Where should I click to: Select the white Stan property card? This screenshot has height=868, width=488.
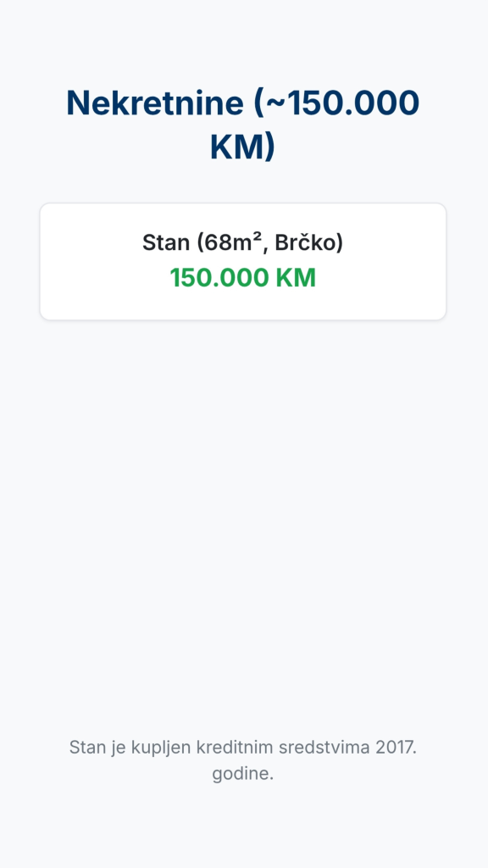pos(243,261)
